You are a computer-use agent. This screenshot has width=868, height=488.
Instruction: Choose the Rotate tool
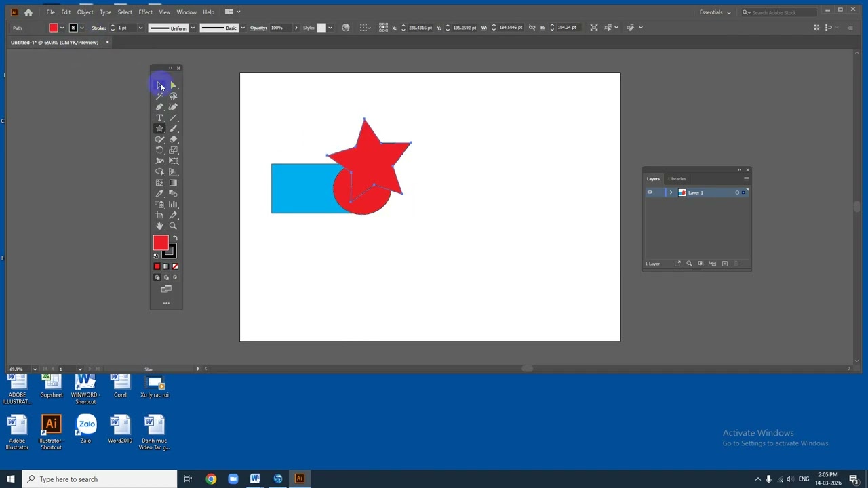159,150
